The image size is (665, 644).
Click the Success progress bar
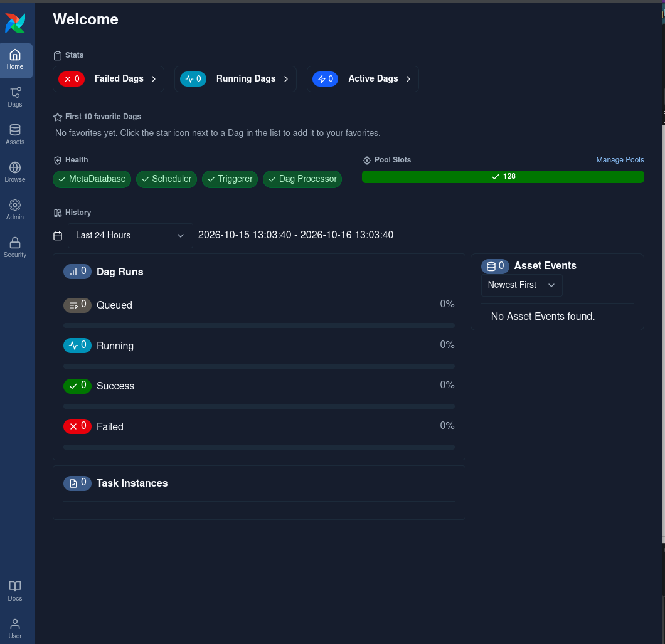point(259,406)
